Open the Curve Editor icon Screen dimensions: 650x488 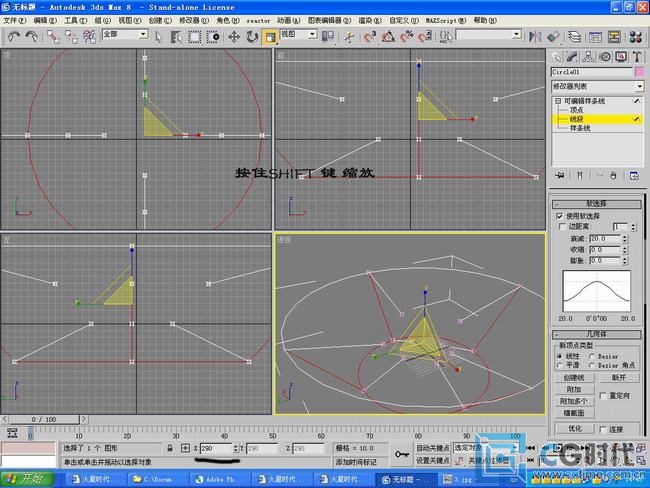pos(595,37)
